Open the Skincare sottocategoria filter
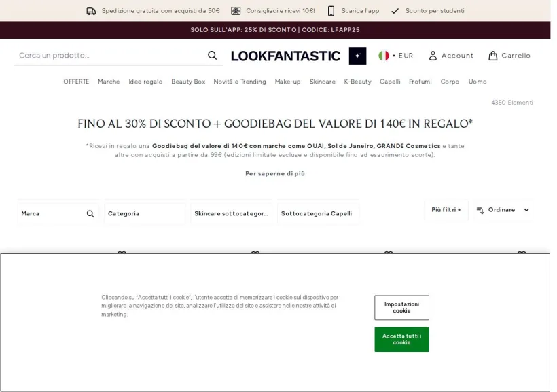This screenshot has height=392, width=557. point(231,213)
